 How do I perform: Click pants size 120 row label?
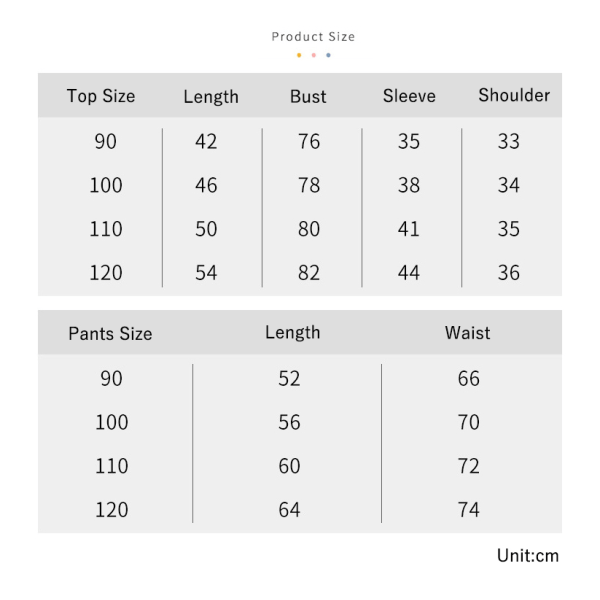pyautogui.click(x=112, y=510)
